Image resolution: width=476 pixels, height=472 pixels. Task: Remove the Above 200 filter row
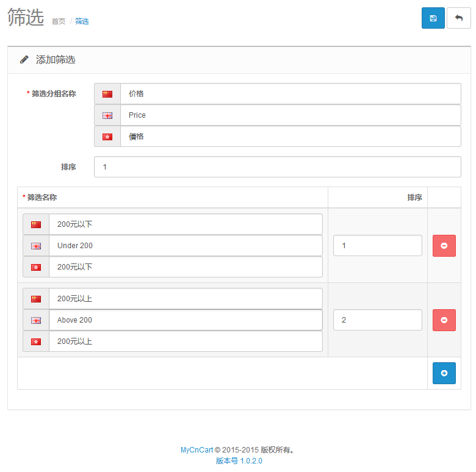click(444, 320)
